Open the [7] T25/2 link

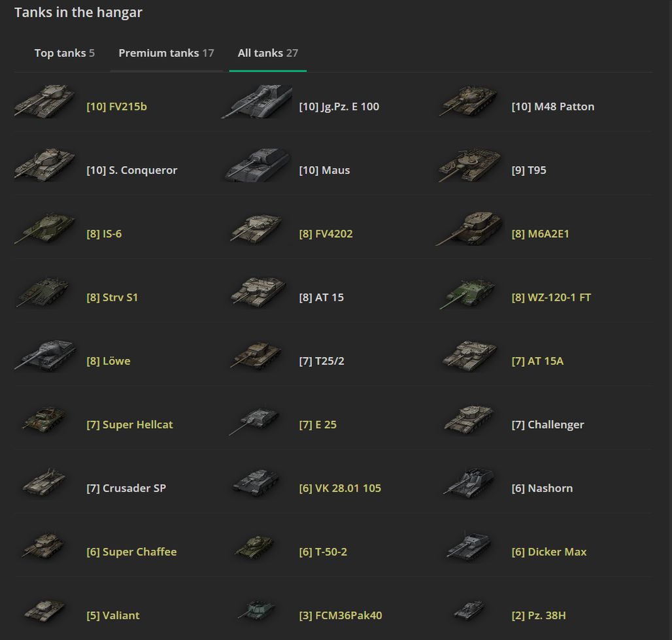pyautogui.click(x=322, y=361)
